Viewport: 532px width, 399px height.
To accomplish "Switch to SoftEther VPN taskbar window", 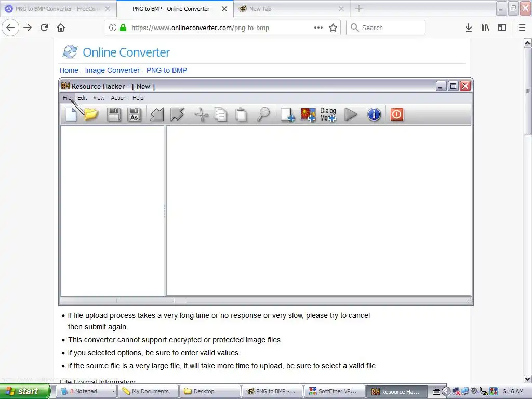I will coord(334,391).
